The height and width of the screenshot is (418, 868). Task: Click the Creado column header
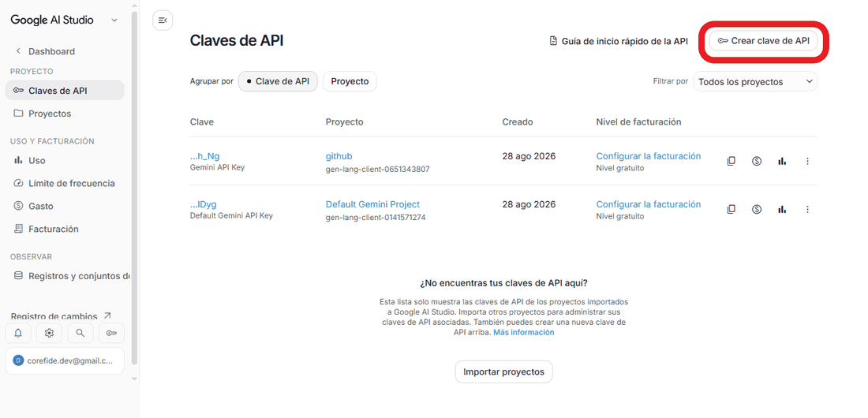(518, 121)
